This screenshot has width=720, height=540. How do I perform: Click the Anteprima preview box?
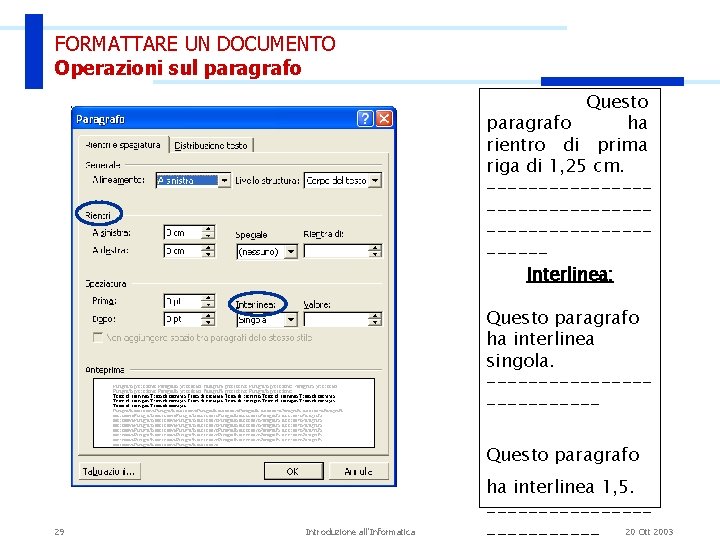[x=234, y=413]
